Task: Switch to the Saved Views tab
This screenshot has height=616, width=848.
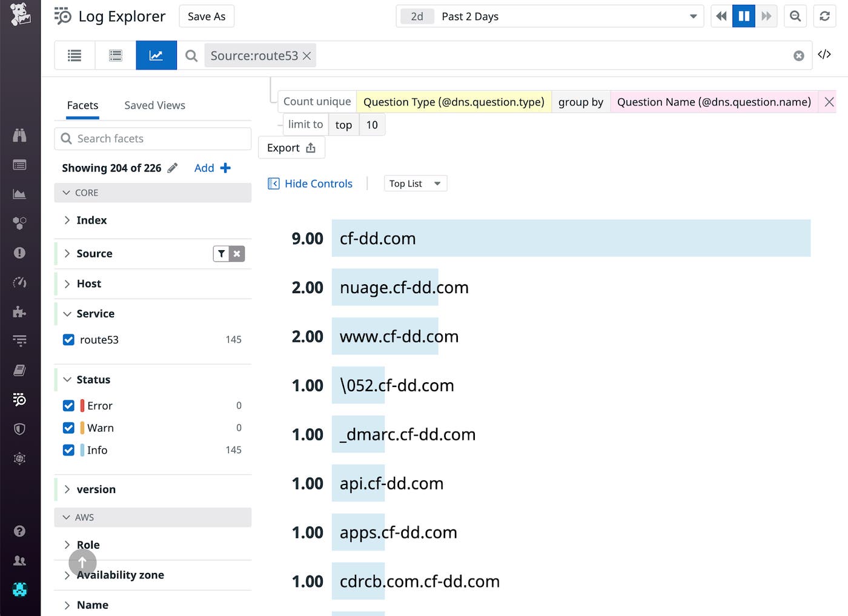Action: click(x=154, y=105)
